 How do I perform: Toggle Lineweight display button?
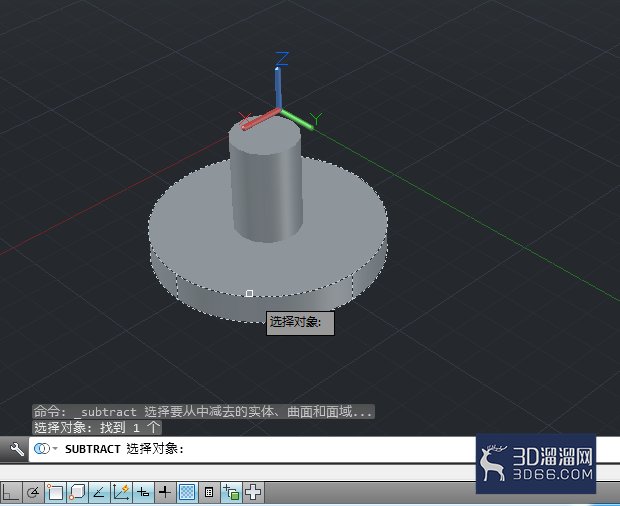pos(165,492)
